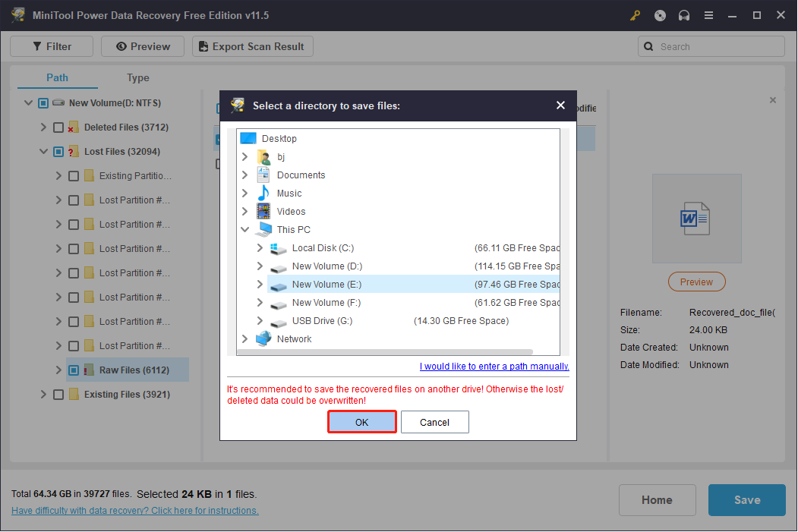
Task: Select the Music folder label
Action: [x=289, y=194]
